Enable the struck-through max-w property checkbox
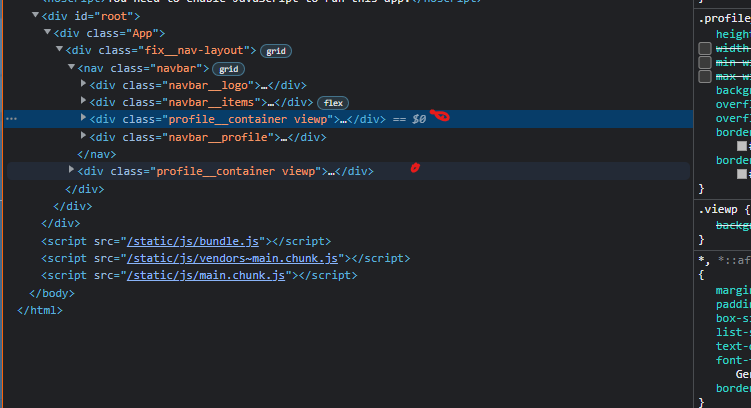Image resolution: width=751 pixels, height=408 pixels. (705, 77)
